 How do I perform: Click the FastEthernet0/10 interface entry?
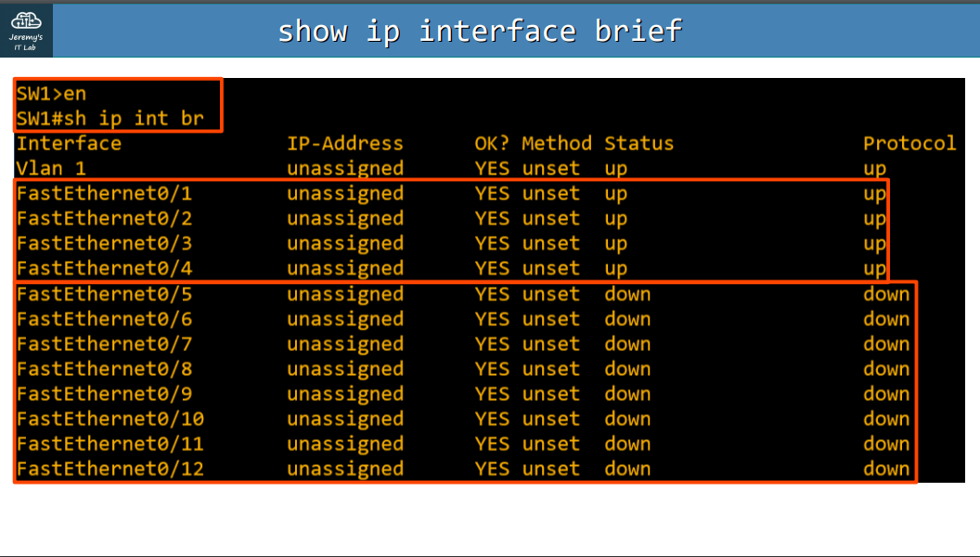tap(110, 420)
